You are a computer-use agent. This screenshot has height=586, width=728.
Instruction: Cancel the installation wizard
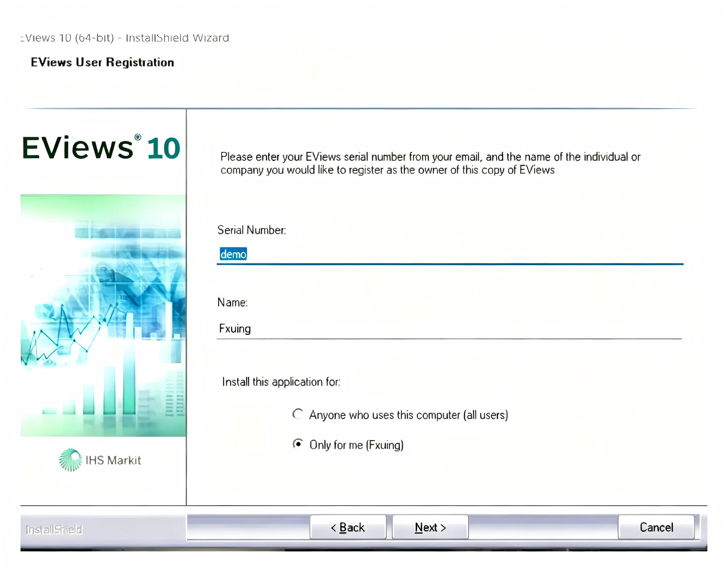click(656, 527)
